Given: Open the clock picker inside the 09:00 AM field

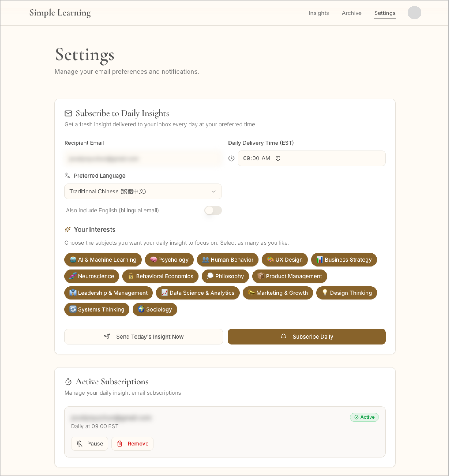Looking at the screenshot, I should point(278,158).
